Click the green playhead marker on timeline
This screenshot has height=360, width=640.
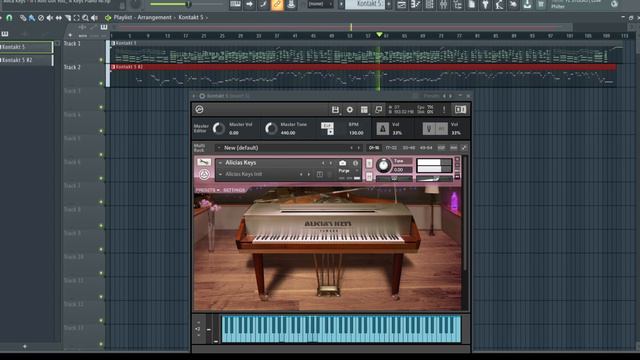click(x=379, y=35)
